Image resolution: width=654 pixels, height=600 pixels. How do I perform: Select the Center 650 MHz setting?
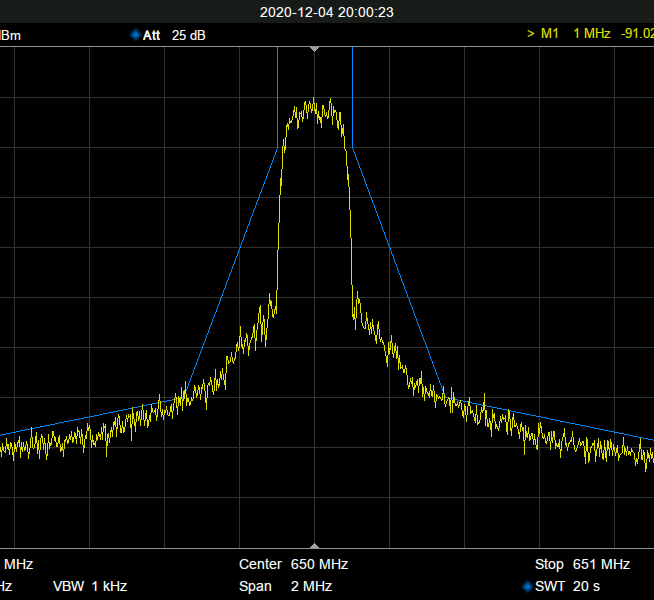(294, 564)
